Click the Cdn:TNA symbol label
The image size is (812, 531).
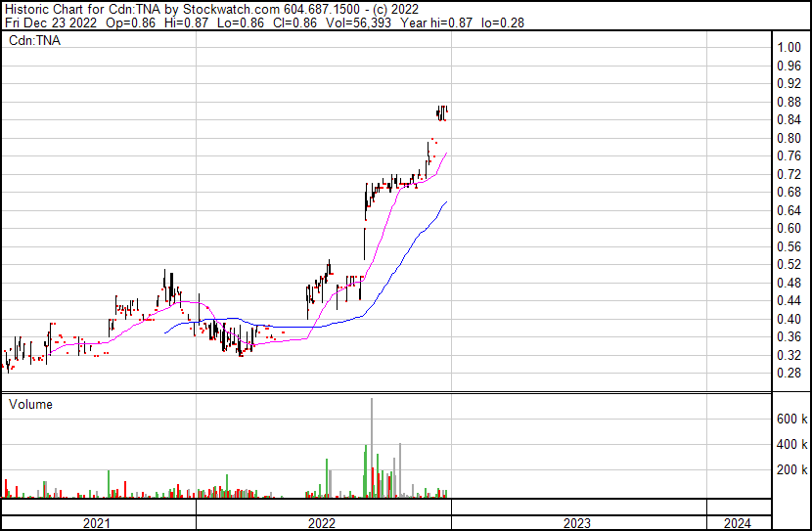tap(36, 41)
